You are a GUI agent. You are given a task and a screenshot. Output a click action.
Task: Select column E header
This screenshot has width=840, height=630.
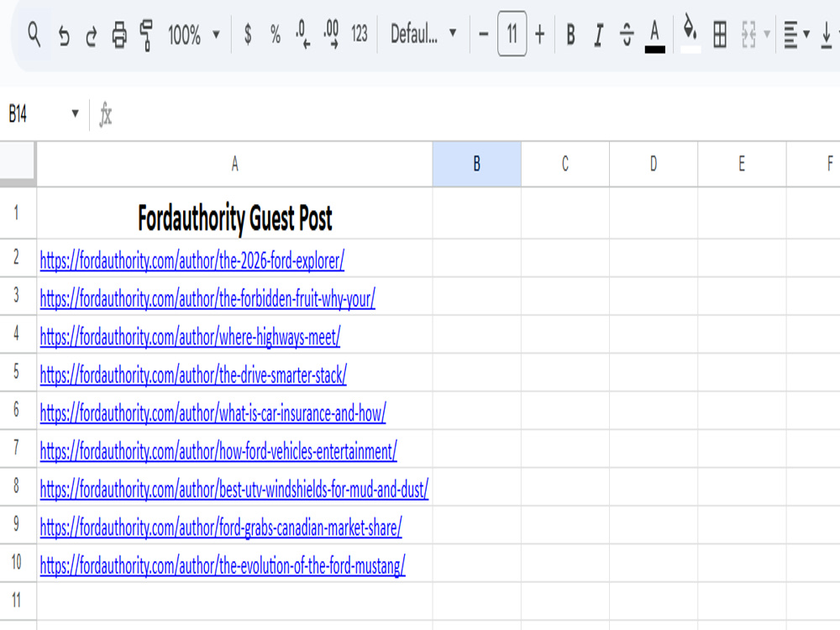(x=742, y=164)
